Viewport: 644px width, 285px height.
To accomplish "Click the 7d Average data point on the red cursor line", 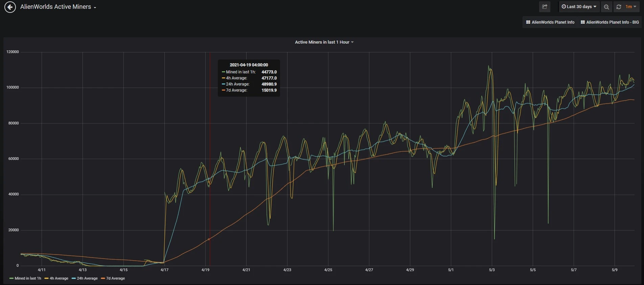I will click(x=209, y=239).
